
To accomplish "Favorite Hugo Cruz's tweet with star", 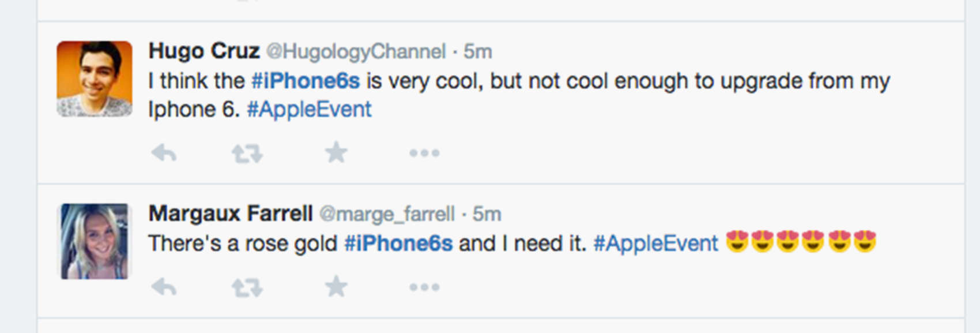I will point(336,153).
